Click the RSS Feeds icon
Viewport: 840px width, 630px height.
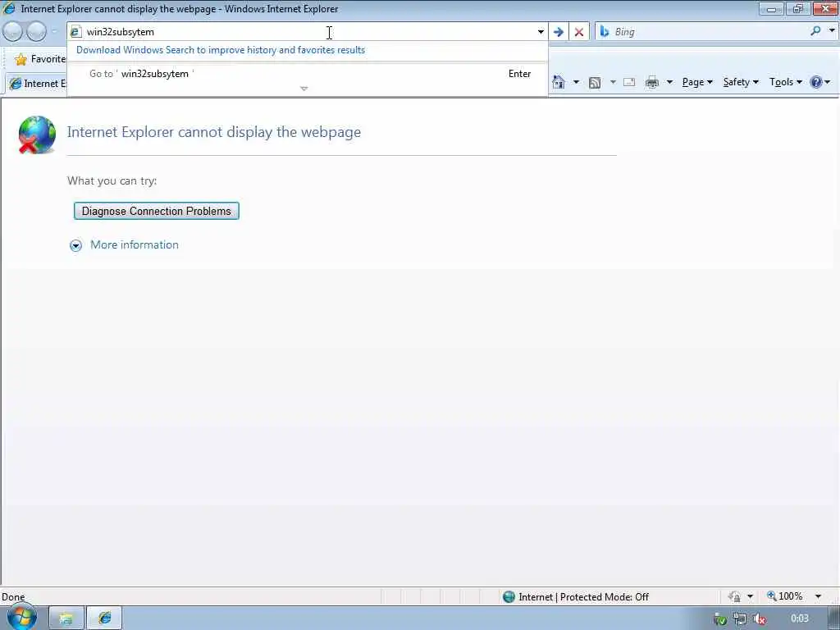(594, 83)
